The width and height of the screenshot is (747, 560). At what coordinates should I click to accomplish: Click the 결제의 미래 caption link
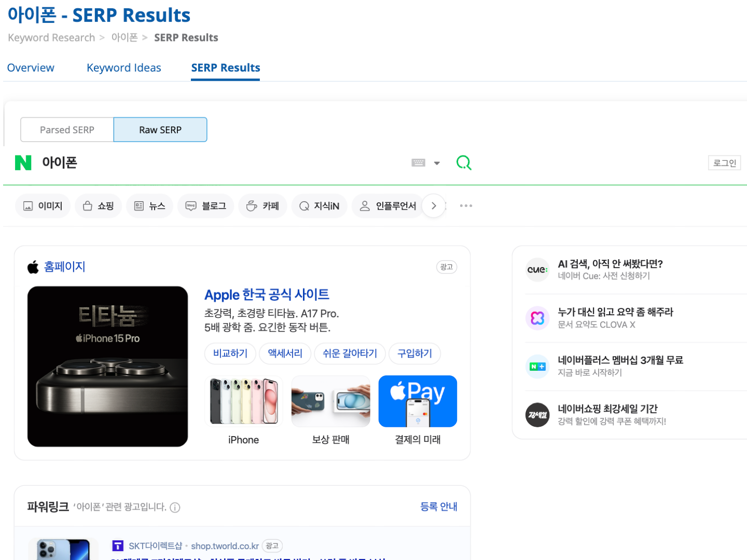click(418, 440)
